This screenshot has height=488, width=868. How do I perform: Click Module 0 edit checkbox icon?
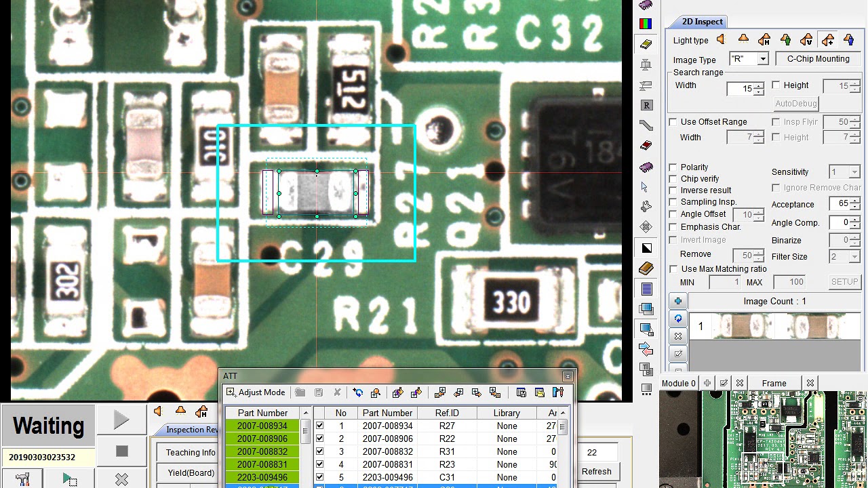(724, 383)
